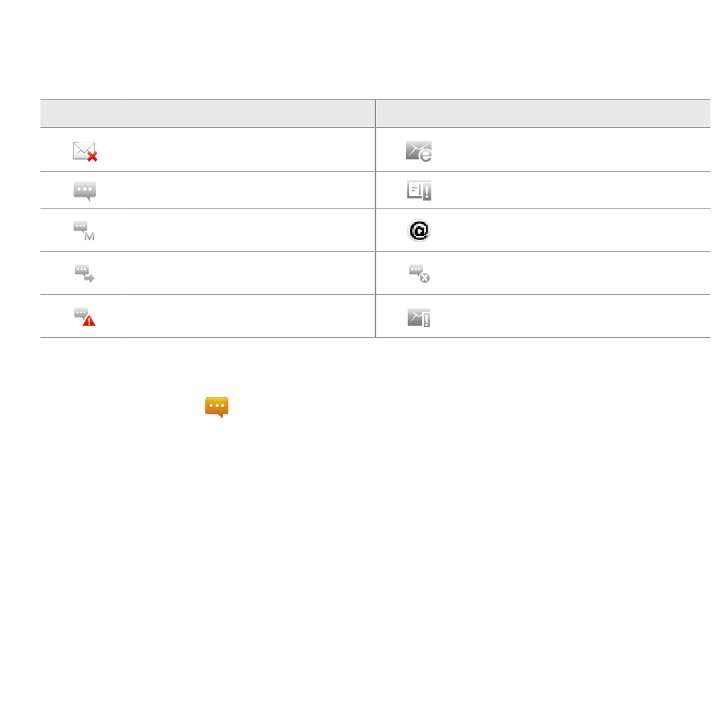
Task: Click blank cell beside bubble M icon
Action: click(x=251, y=231)
